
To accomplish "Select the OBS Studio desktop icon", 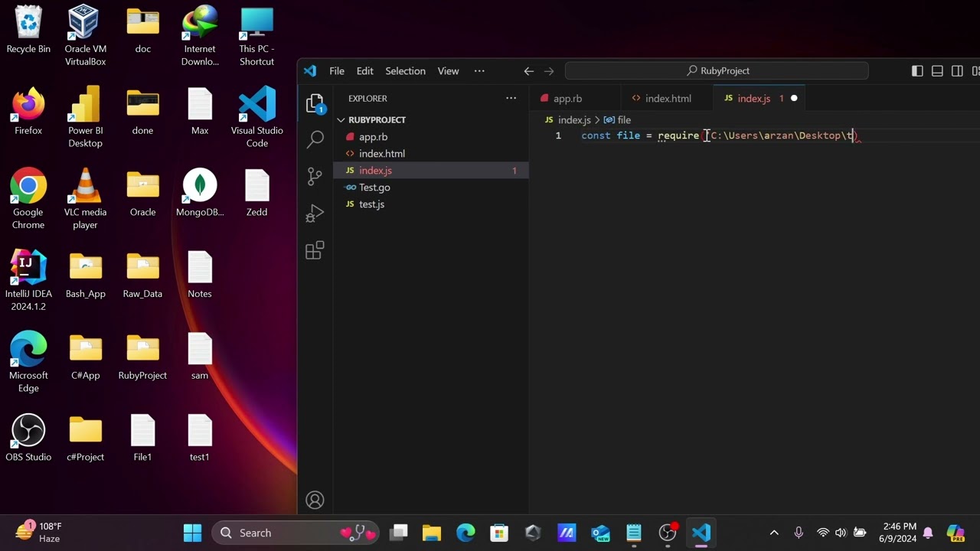I will pos(28,439).
